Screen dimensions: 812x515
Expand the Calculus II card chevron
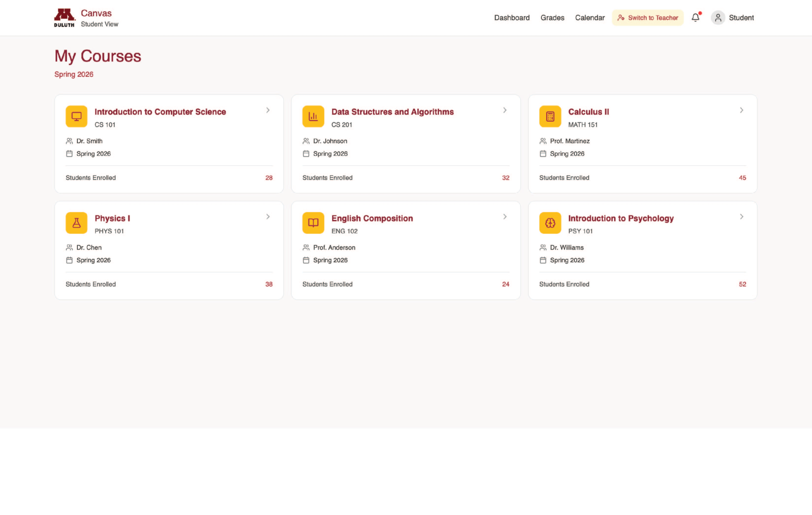741,110
